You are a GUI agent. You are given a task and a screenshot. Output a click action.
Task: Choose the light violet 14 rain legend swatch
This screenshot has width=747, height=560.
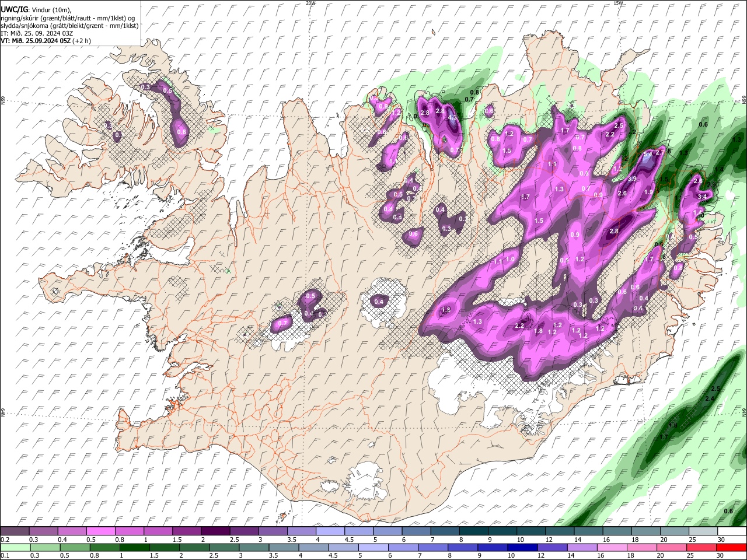click(582, 548)
